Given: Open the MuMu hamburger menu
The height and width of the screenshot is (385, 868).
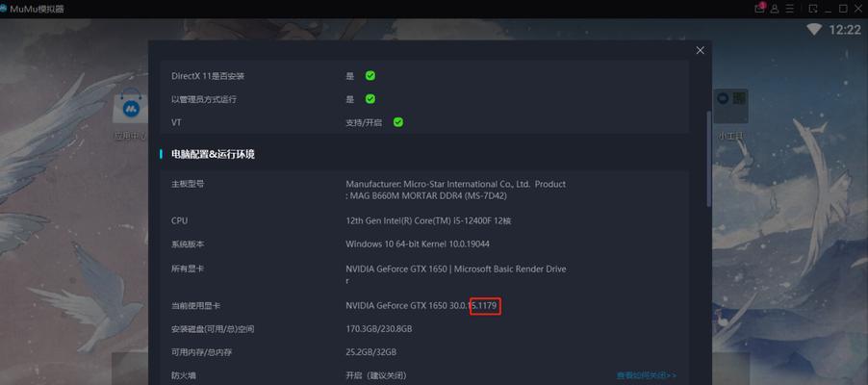Looking at the screenshot, I should tap(790, 9).
